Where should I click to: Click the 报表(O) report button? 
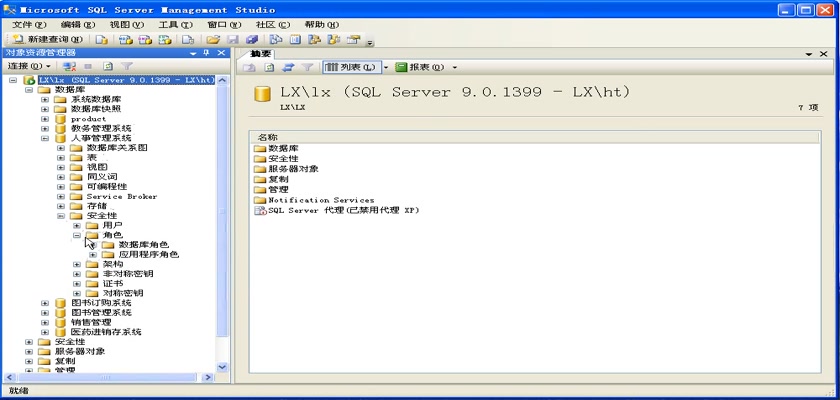(420, 67)
